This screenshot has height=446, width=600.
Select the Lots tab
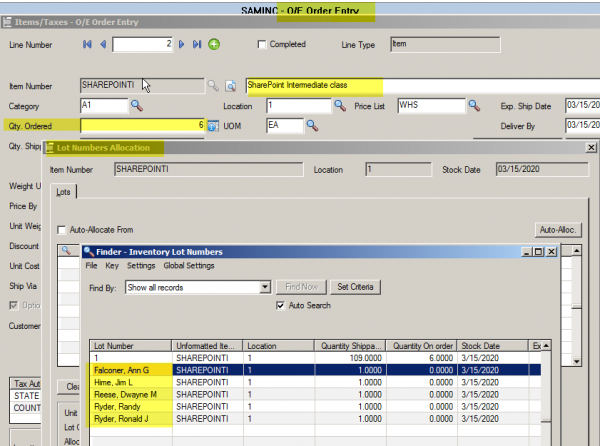click(64, 192)
